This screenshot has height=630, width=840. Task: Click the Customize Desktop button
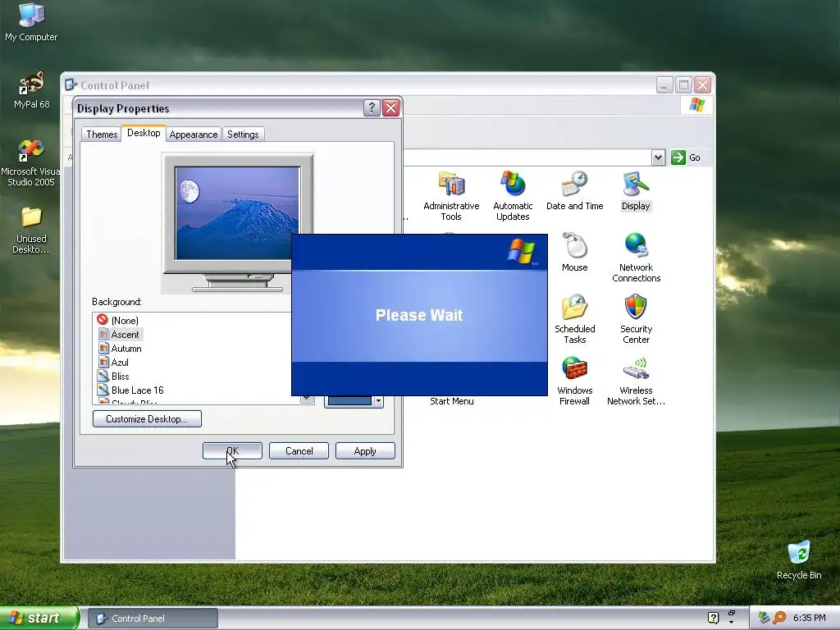[147, 419]
